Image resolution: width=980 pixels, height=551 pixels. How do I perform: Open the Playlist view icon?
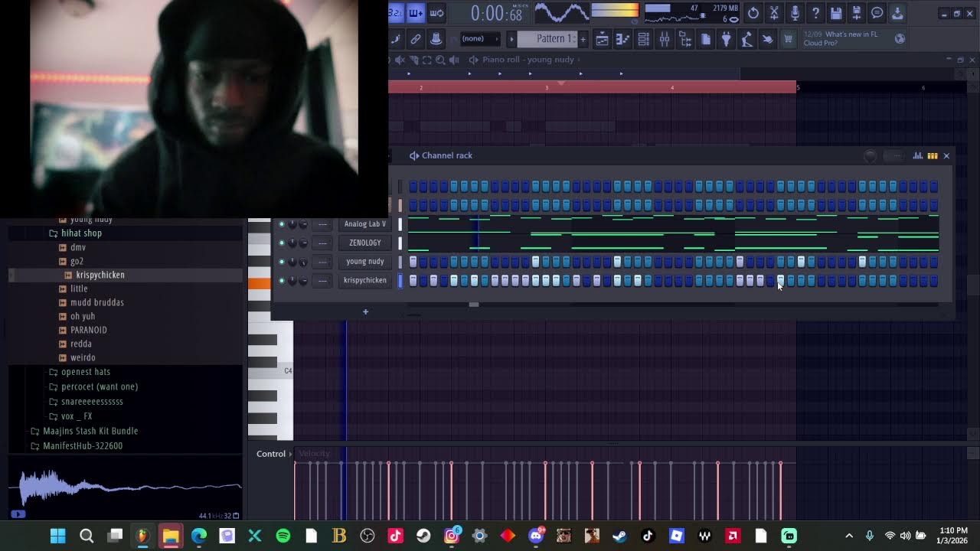[x=603, y=39]
